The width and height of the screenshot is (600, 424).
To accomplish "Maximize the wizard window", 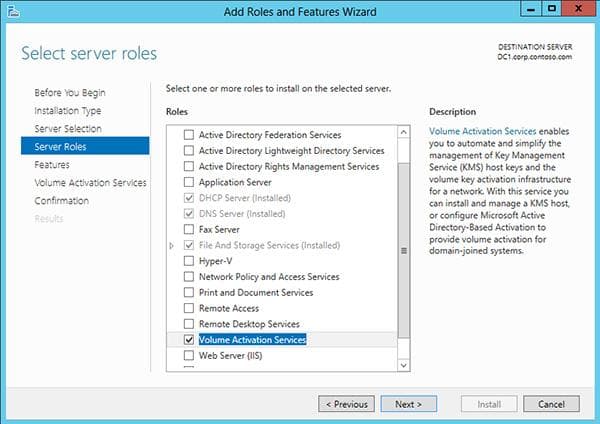I will tap(551, 9).
